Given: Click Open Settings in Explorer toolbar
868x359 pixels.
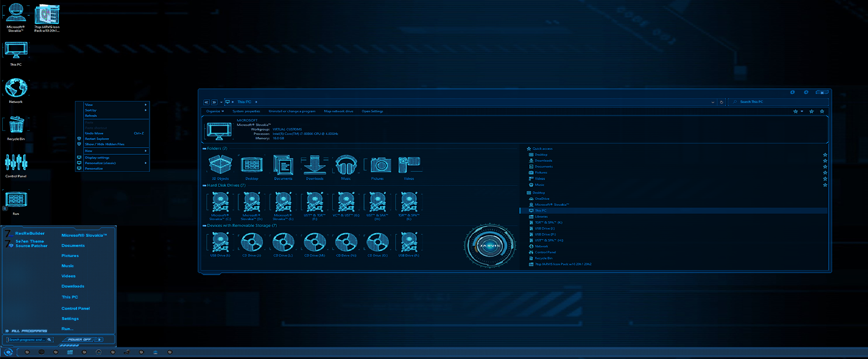Looking at the screenshot, I should pyautogui.click(x=372, y=111).
